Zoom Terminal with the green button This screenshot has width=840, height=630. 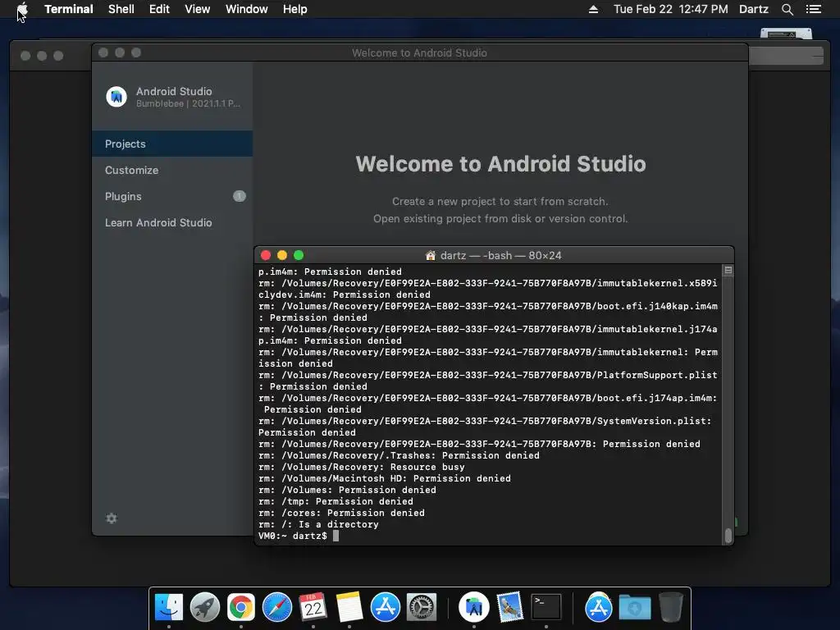pos(299,256)
